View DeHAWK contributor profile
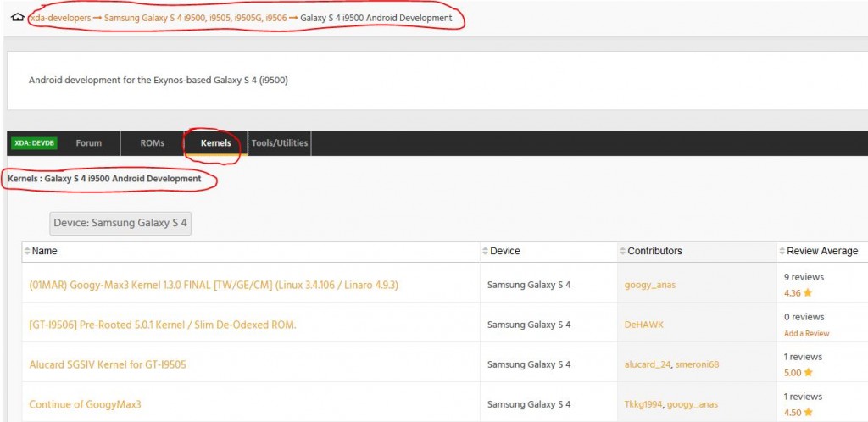The width and height of the screenshot is (868, 422). (x=644, y=325)
